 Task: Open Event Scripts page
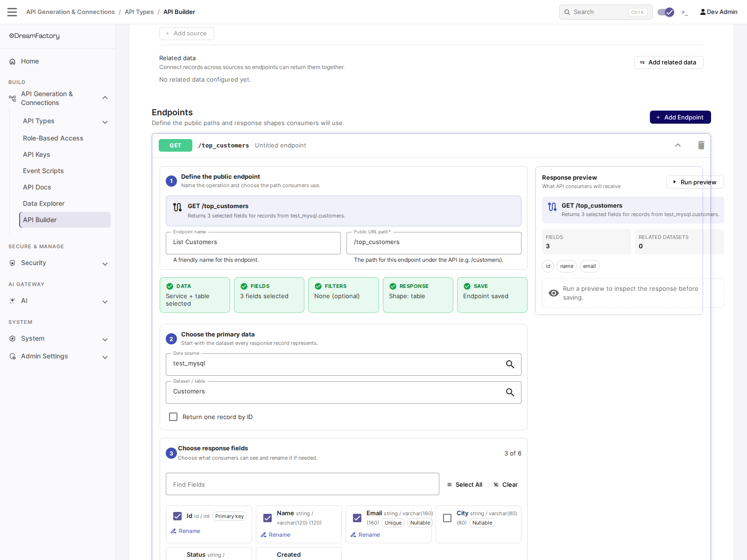(x=43, y=171)
